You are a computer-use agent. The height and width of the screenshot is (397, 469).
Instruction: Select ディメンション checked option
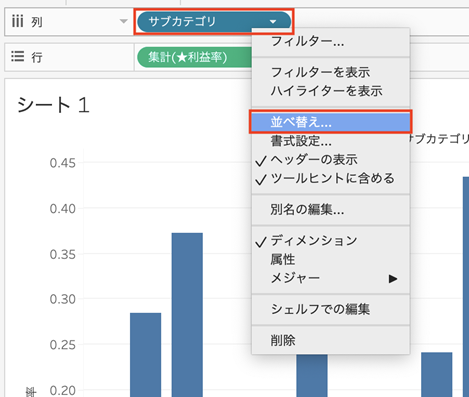click(x=331, y=240)
